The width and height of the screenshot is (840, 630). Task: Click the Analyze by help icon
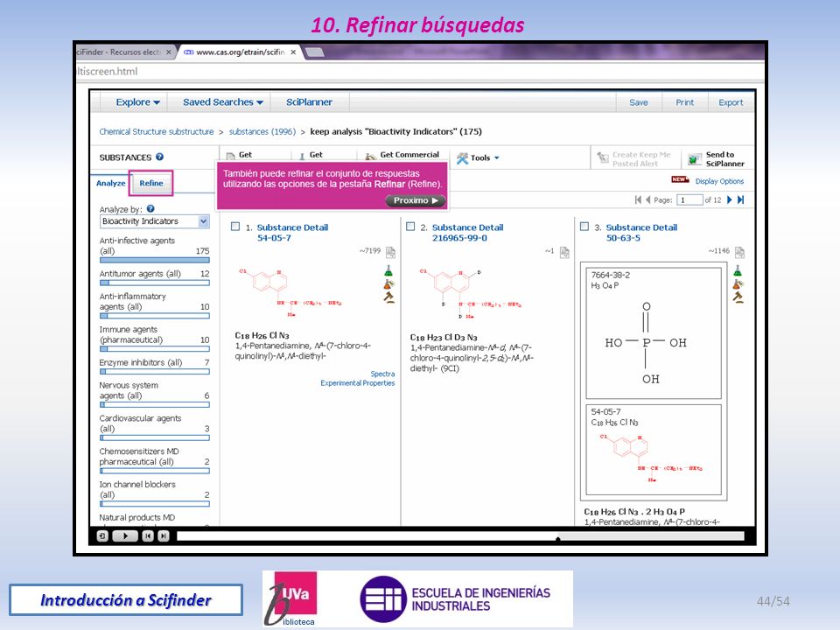coord(150,209)
